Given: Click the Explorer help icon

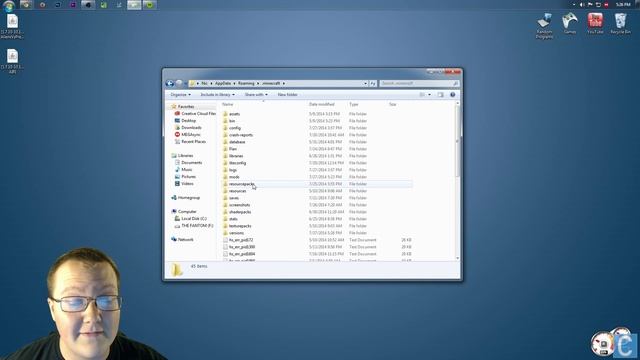Looking at the screenshot, I should point(452,95).
